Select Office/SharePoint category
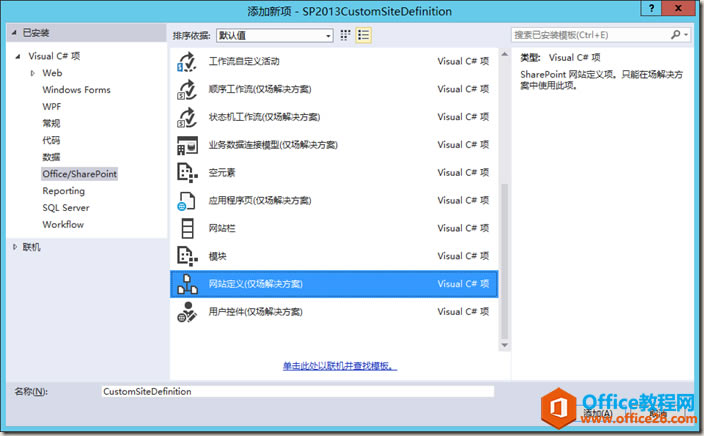Screen dimensions: 704x436 [79, 174]
